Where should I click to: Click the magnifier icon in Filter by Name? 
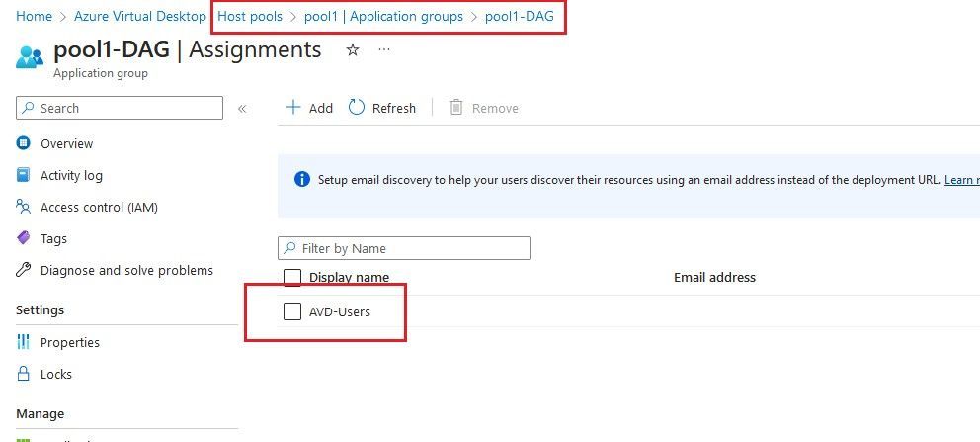point(289,248)
